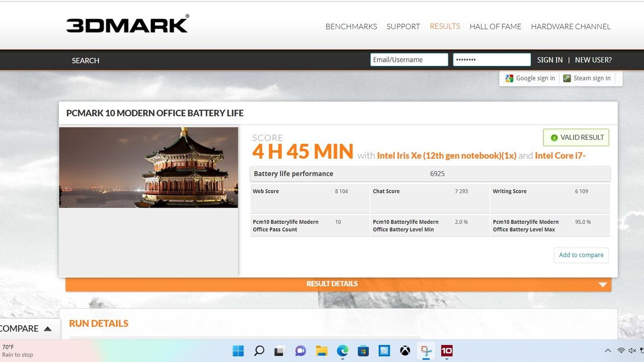Click the Valid Result badge
The width and height of the screenshot is (644, 362).
tap(576, 138)
